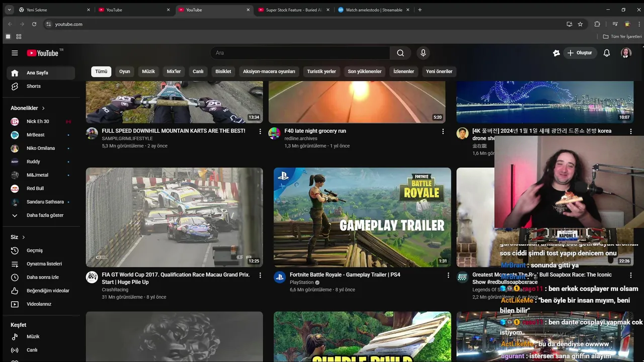Screen dimensions: 644x362
Task: Expand the Siz section chevron
Action: [x=23, y=237]
